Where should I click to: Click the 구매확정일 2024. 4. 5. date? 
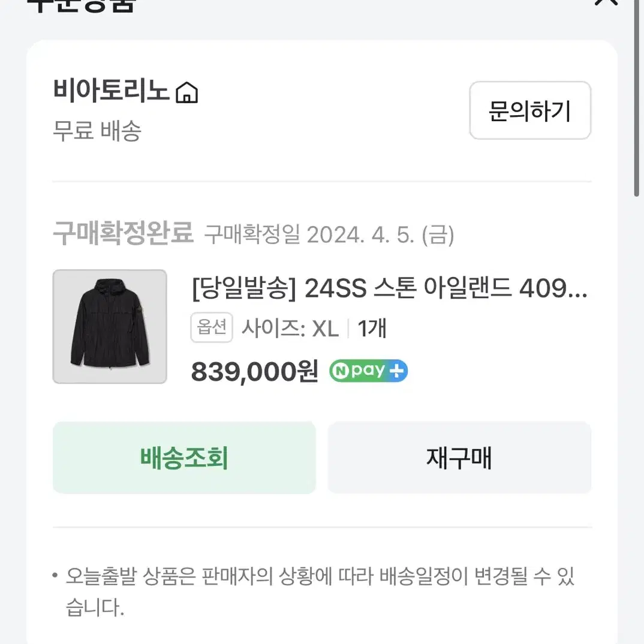(x=329, y=235)
